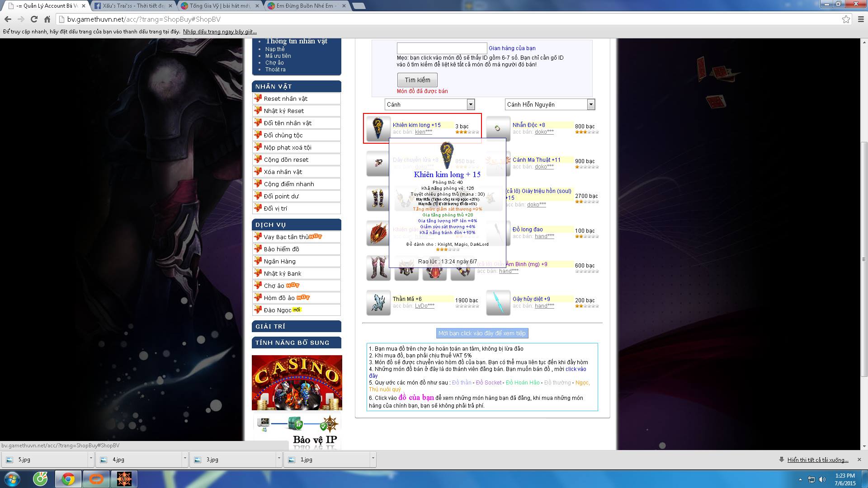Click the Tìm kiếm search button

417,80
